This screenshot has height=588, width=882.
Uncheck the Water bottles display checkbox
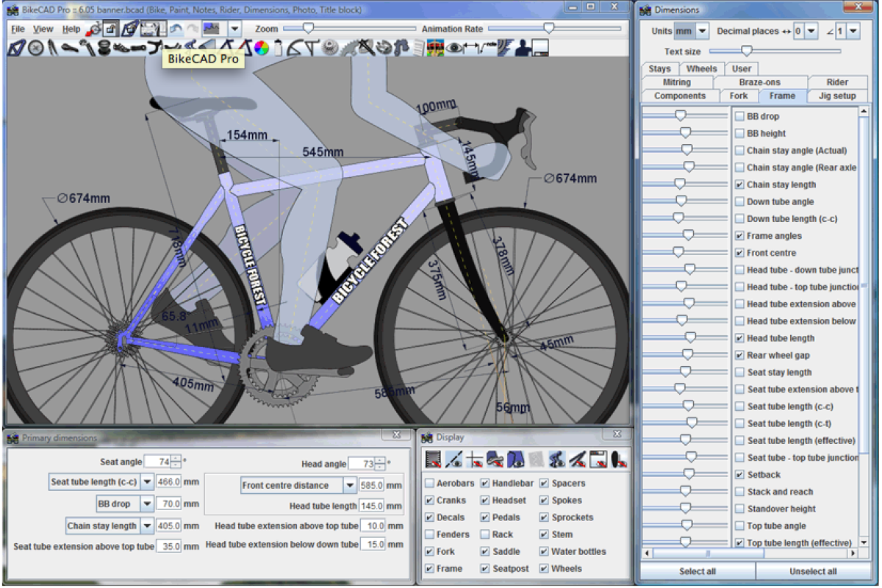[x=545, y=551]
